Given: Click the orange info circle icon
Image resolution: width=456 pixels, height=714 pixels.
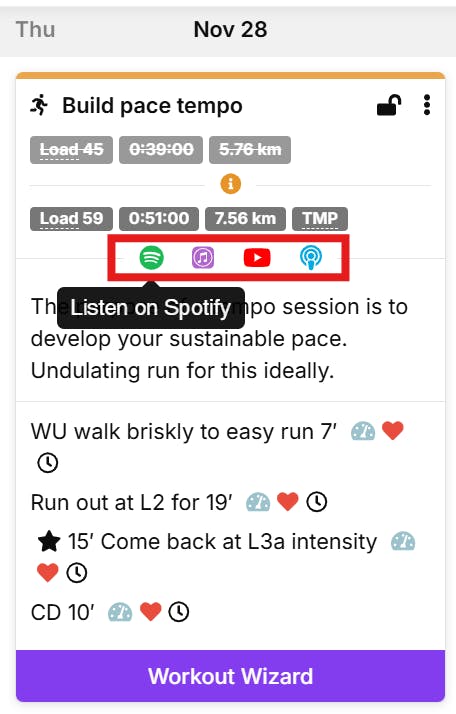Looking at the screenshot, I should tap(231, 184).
